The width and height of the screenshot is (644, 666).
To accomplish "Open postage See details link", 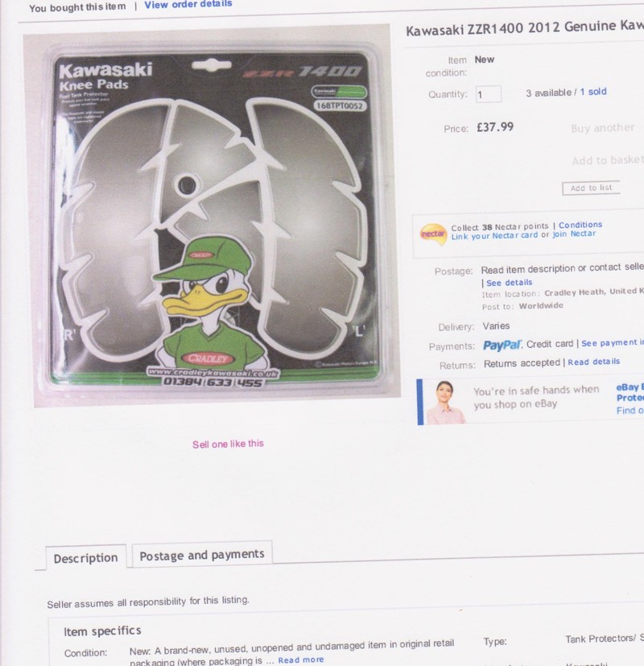I will [509, 283].
